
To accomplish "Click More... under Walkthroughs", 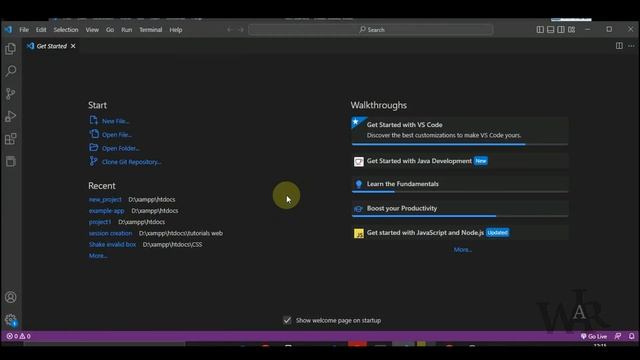I will tap(463, 250).
